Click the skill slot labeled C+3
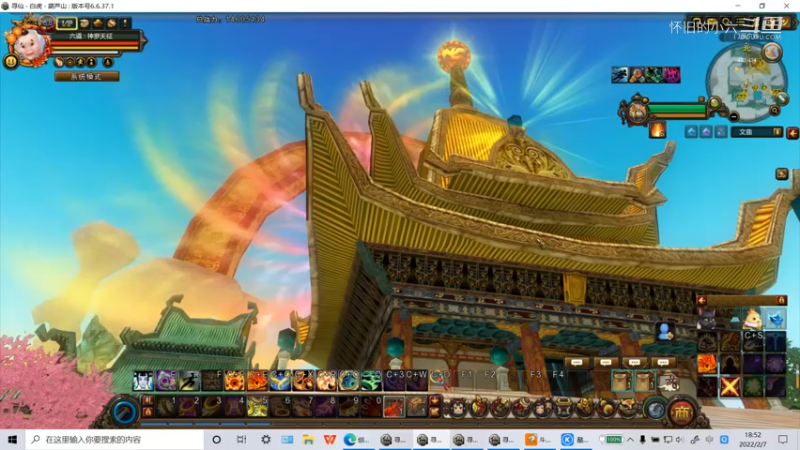Viewport: 800px width, 450px height. pos(394,381)
